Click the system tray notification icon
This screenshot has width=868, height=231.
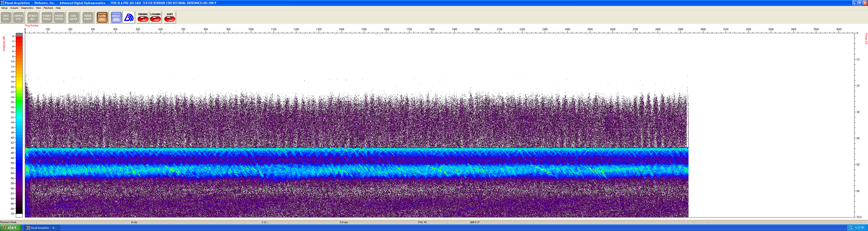(x=851, y=228)
